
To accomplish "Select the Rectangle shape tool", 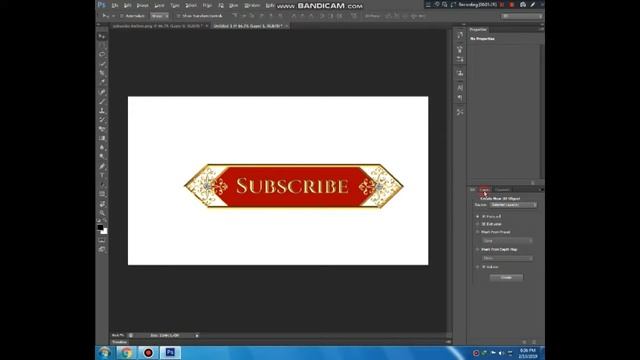I will point(102,194).
